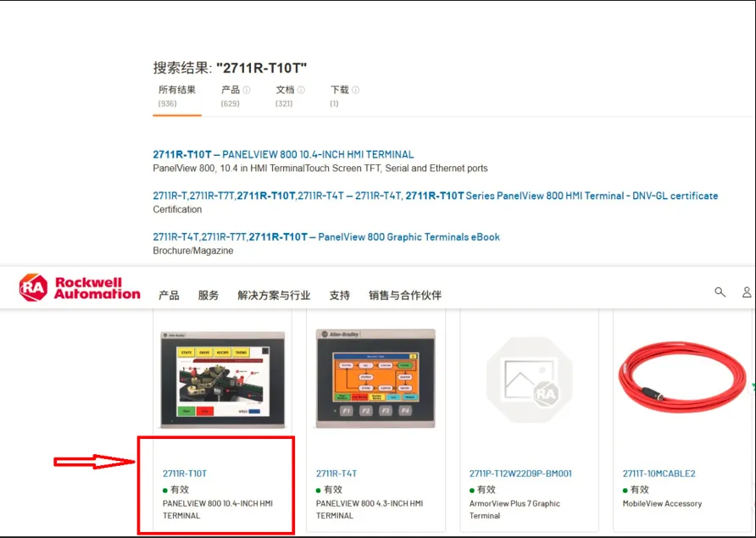Click the 2711R-T4T terminal product image
The height and width of the screenshot is (538, 756).
pyautogui.click(x=375, y=379)
